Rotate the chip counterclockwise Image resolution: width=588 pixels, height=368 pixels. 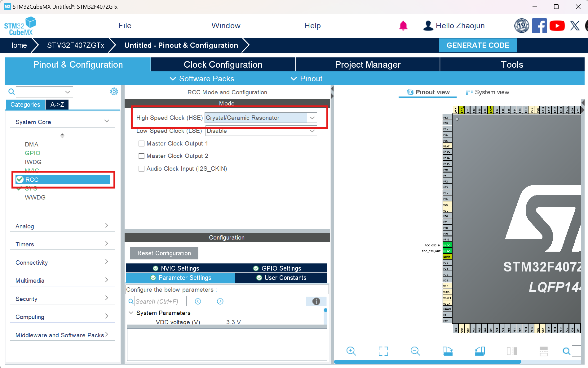480,351
